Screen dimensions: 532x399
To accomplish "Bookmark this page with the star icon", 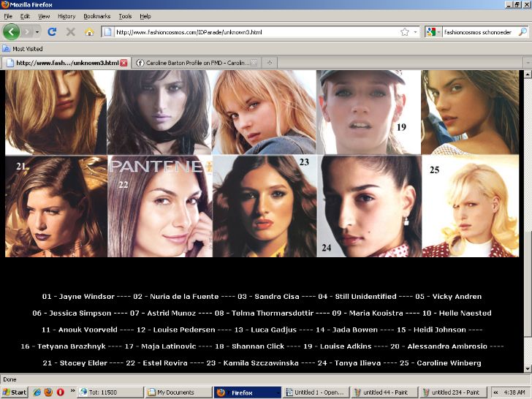I will [x=404, y=32].
